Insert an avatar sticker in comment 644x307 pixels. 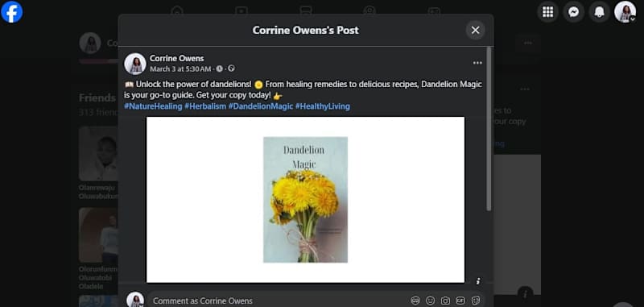(x=415, y=301)
